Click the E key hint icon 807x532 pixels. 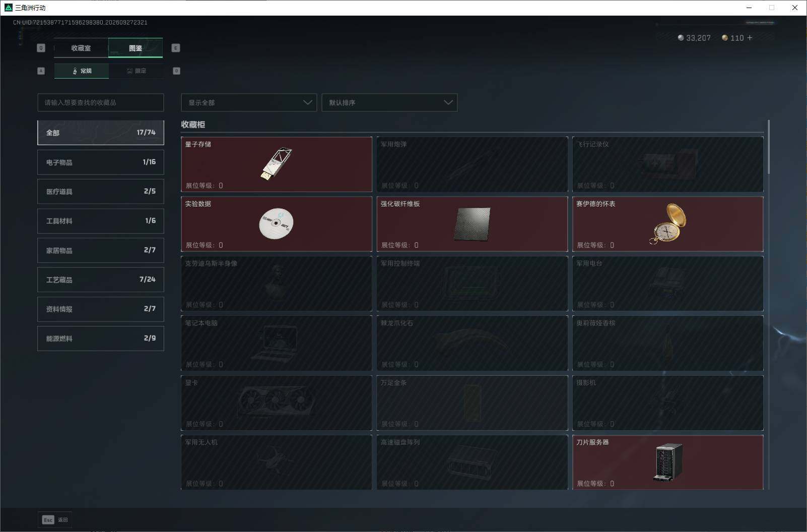pos(176,48)
